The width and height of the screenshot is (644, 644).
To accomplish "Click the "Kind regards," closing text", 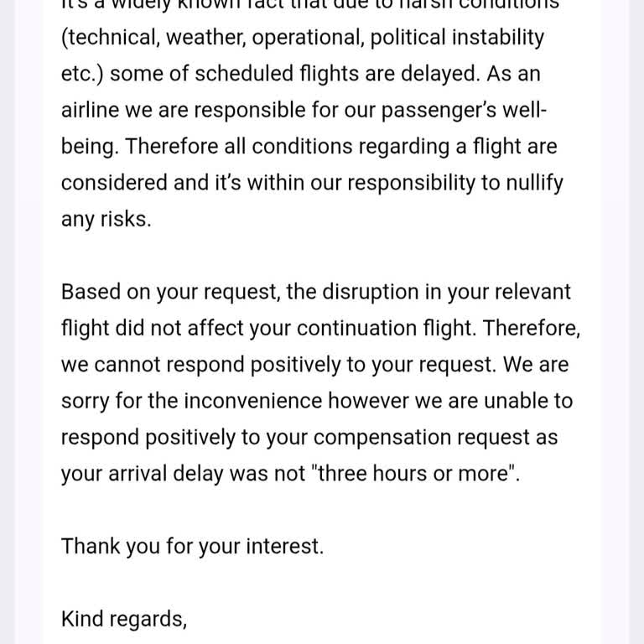I will pos(123,620).
